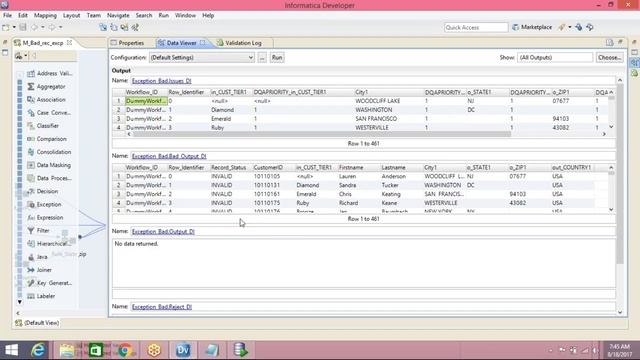Open the Layout menu

71,15
